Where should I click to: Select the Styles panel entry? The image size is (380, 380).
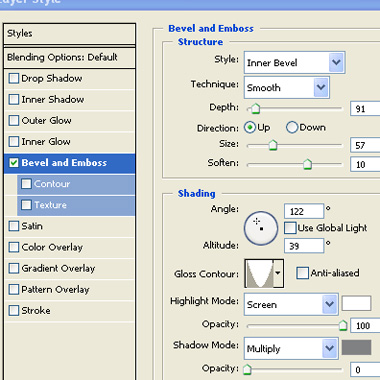69,33
